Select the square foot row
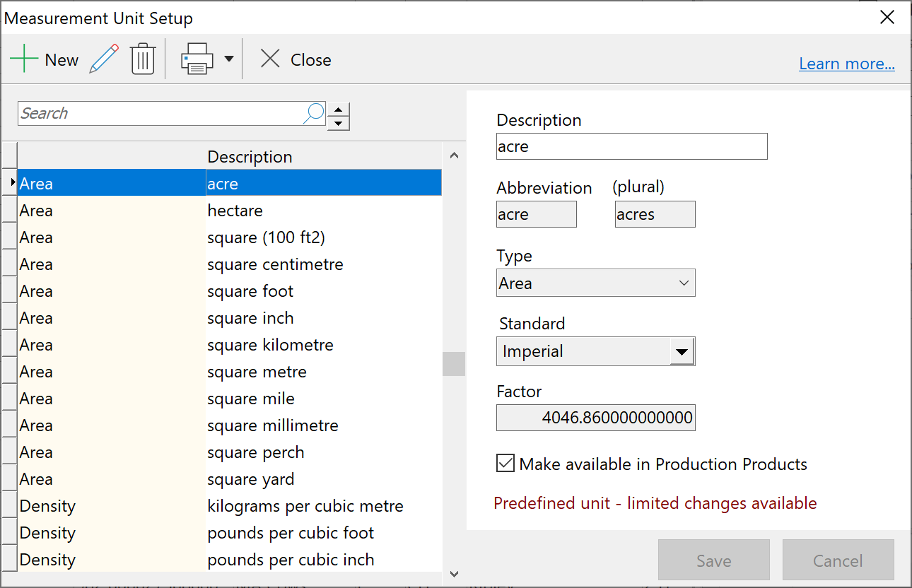 coord(230,291)
